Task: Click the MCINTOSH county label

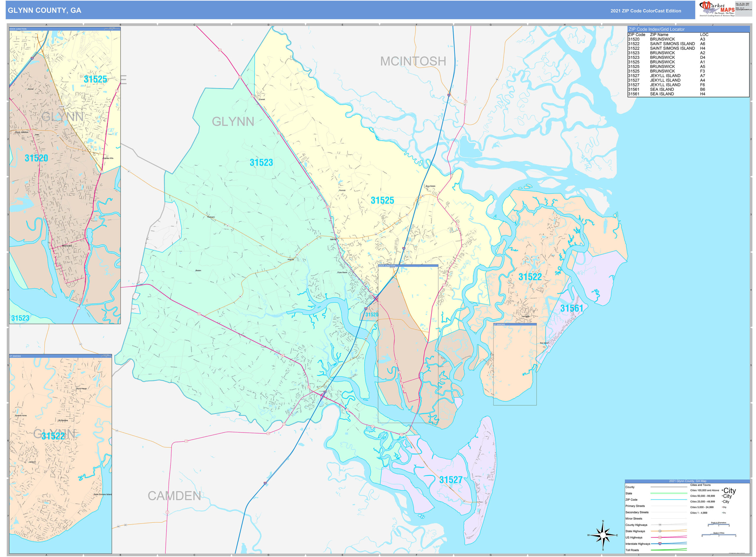Action: tap(413, 61)
